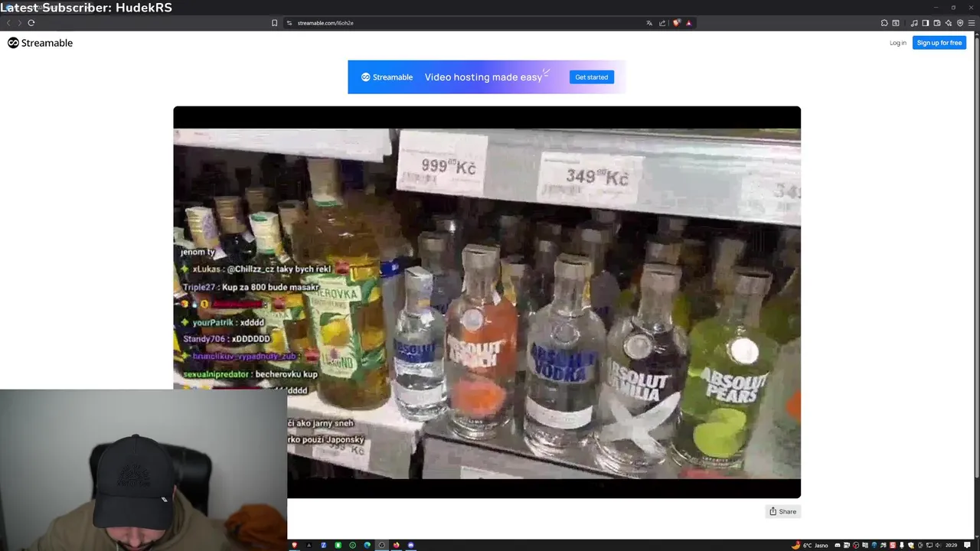Click the Video hosting made easy banner

pos(487,77)
